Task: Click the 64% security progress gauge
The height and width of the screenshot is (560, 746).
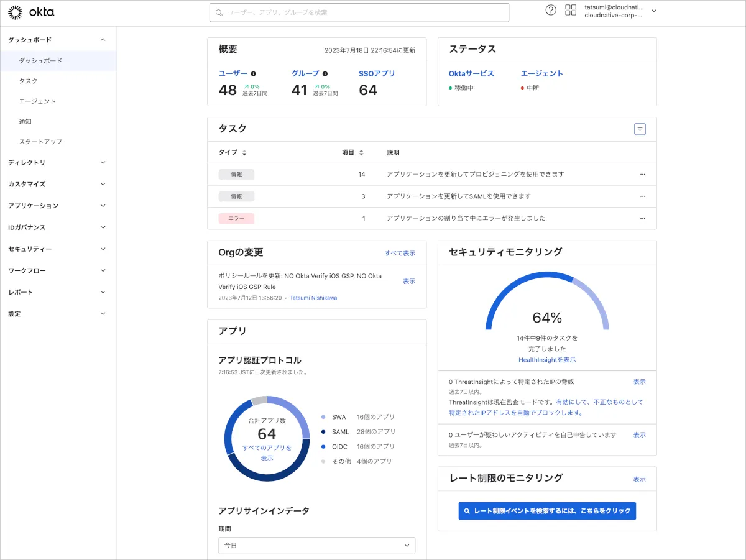Action: (547, 310)
